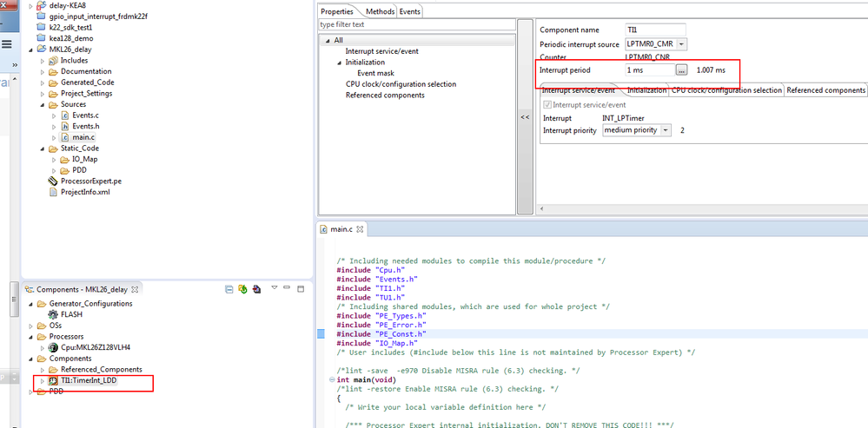Click the Generated_Code folder icon
Image resolution: width=868 pixels, height=428 pixels.
point(53,82)
